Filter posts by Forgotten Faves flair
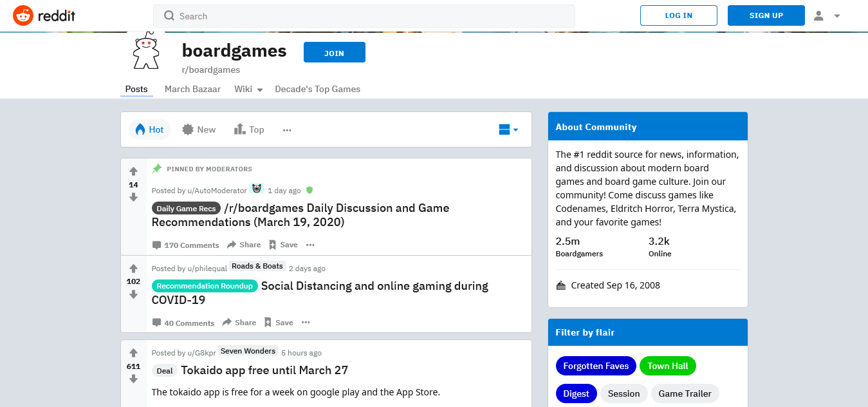This screenshot has width=868, height=407. click(596, 365)
